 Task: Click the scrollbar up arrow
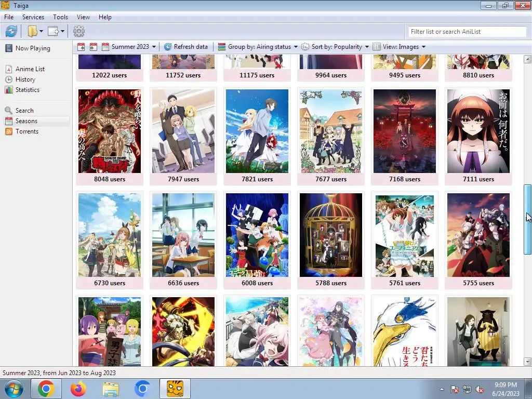pyautogui.click(x=527, y=59)
